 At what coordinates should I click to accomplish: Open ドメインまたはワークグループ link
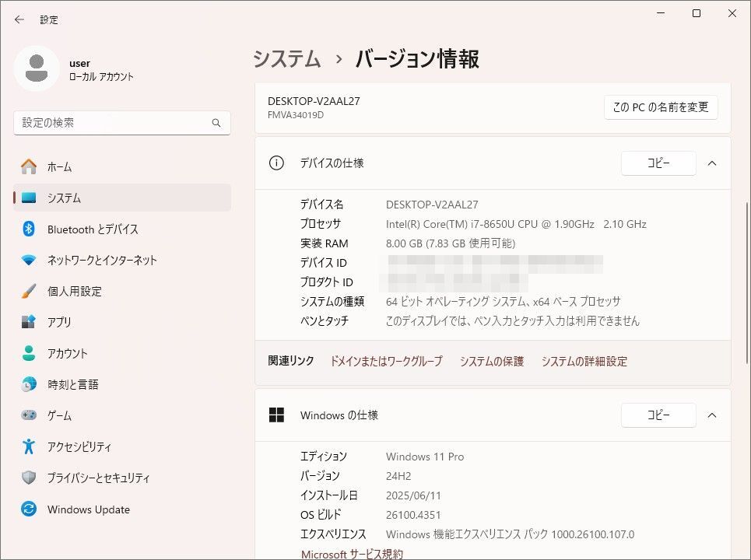[387, 361]
